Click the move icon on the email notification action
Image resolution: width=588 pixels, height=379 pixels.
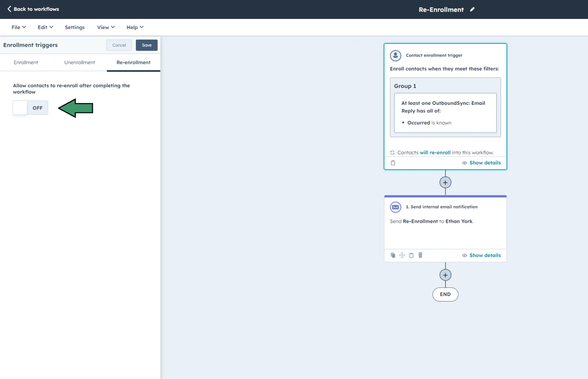tap(402, 255)
